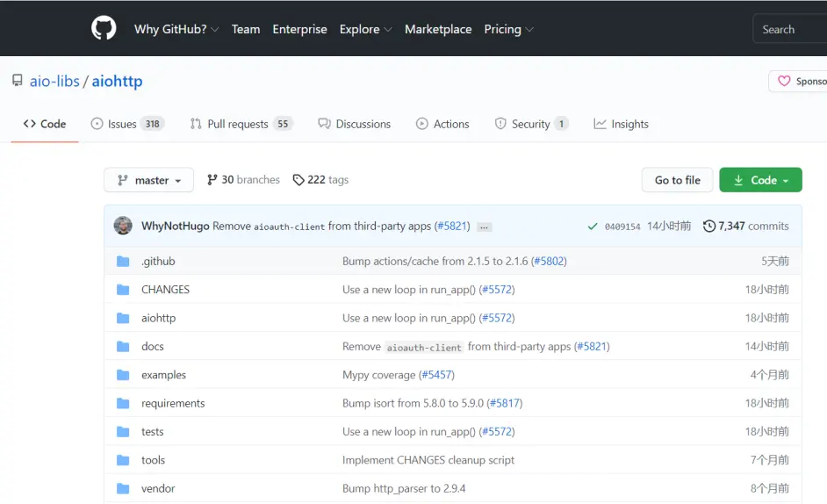Image resolution: width=827 pixels, height=504 pixels.
Task: Click the Sponsor button
Action: coord(798,82)
